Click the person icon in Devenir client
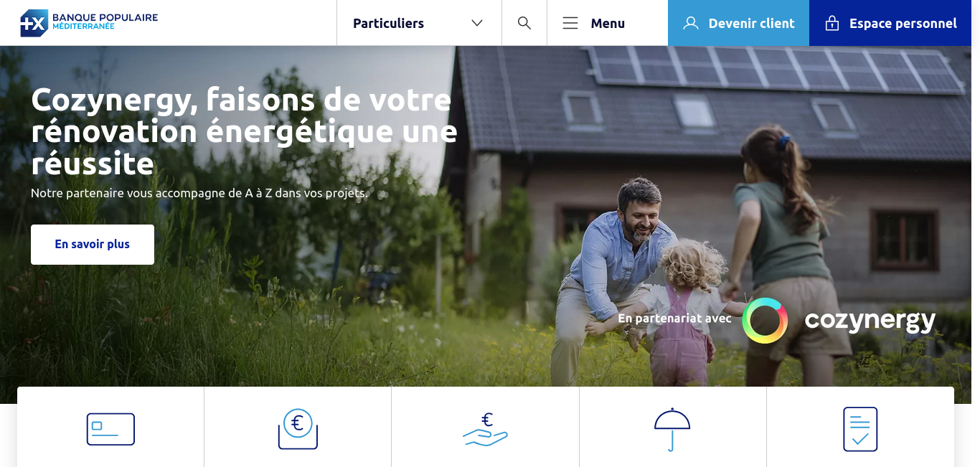This screenshot has height=467, width=980. pos(691,23)
